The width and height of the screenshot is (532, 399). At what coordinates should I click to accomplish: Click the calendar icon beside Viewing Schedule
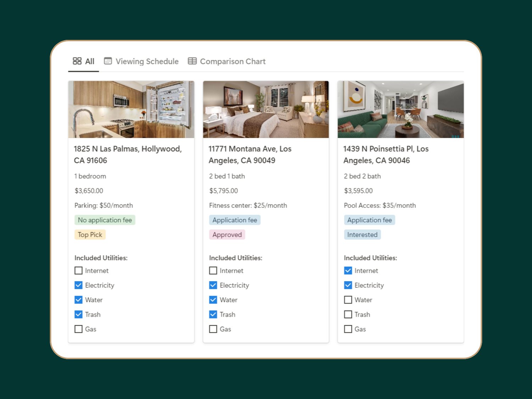(x=108, y=61)
